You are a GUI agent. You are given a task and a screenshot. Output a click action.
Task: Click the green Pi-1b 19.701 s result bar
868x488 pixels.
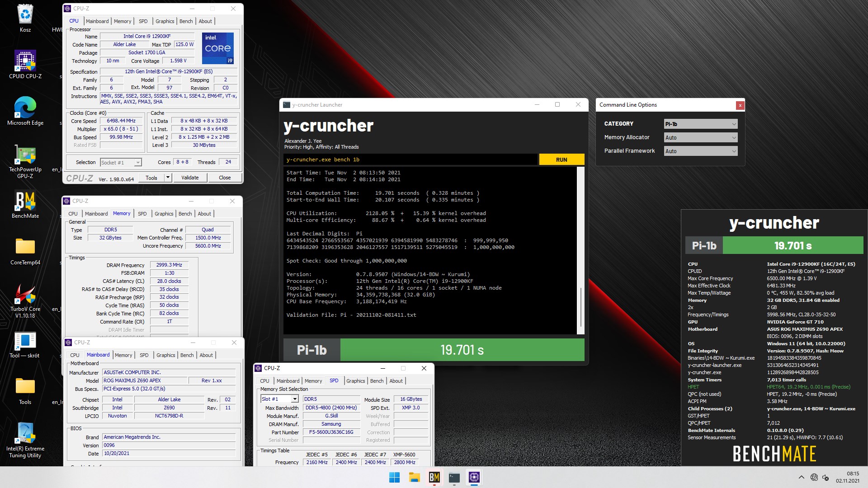pos(462,350)
